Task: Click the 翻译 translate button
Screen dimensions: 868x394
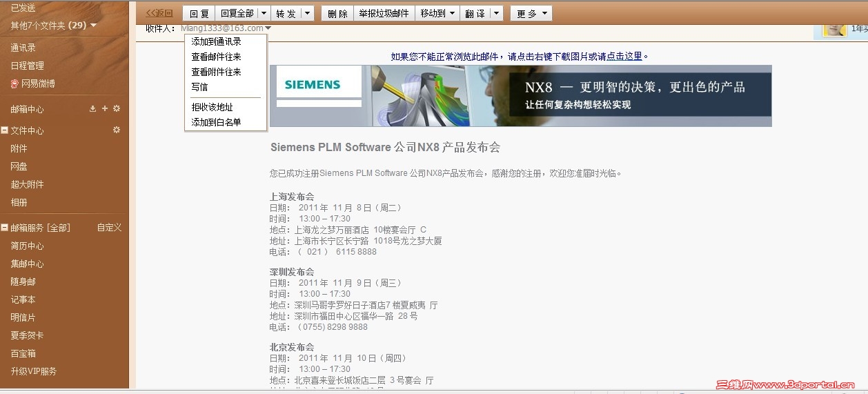Action: (x=475, y=13)
